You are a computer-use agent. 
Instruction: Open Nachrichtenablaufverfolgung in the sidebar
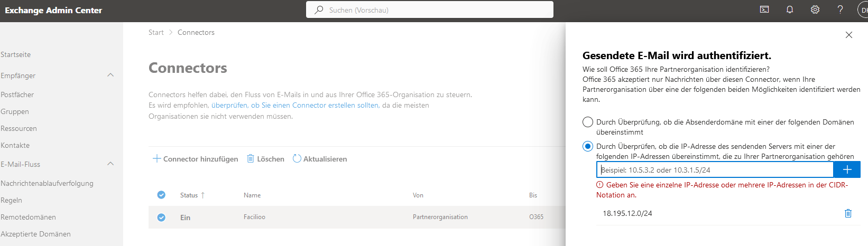coord(47,183)
